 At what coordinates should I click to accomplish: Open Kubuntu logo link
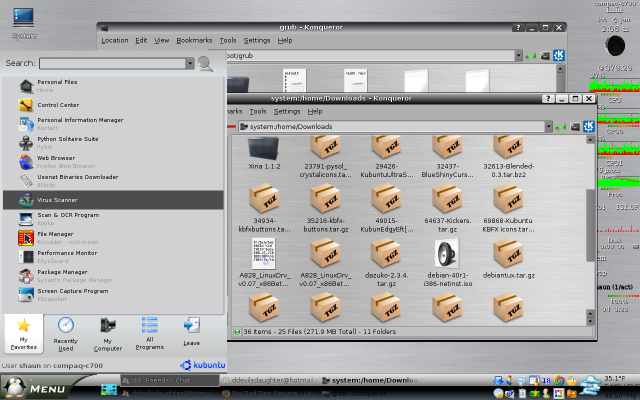[x=202, y=365]
